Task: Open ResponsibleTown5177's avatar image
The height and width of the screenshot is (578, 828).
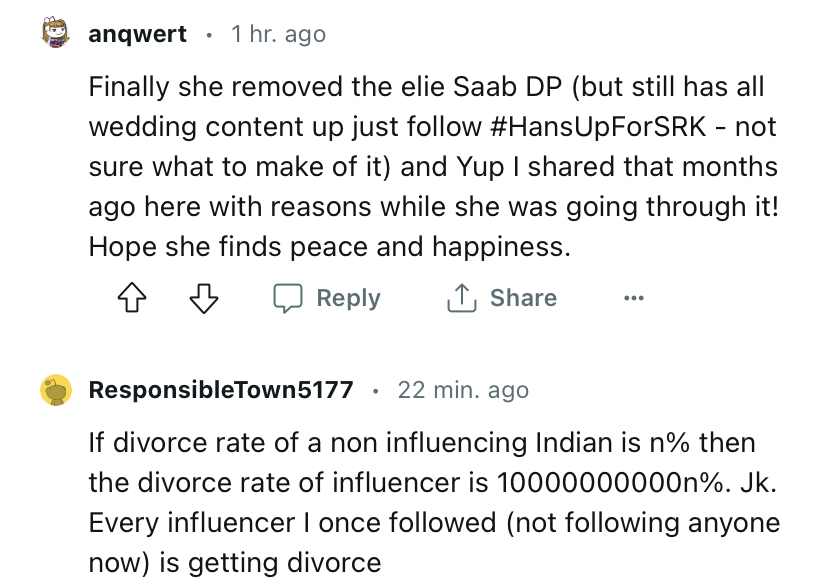Action: tap(55, 390)
